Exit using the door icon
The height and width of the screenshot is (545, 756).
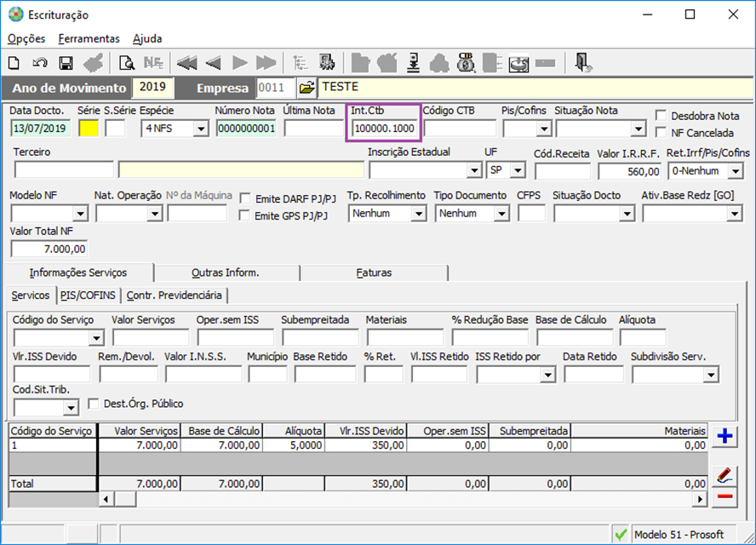click(583, 63)
